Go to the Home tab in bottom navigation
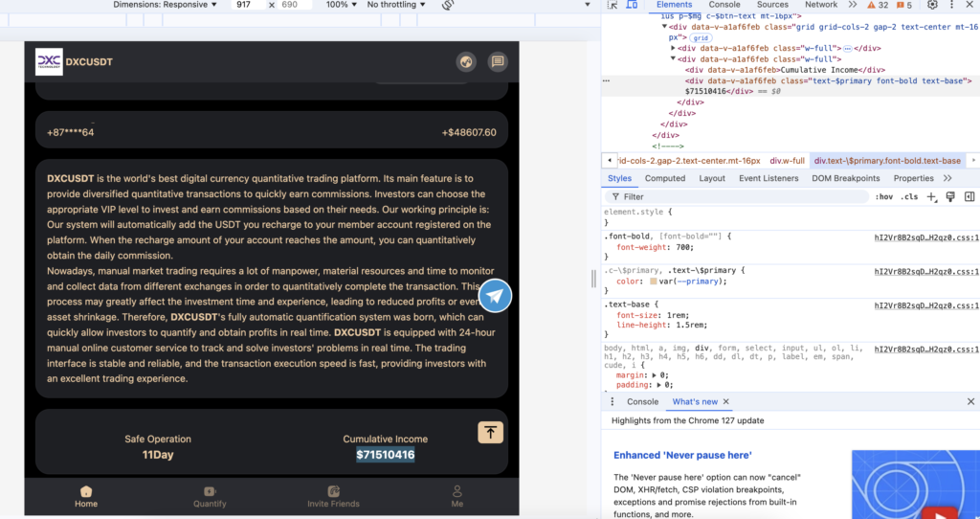980x519 pixels. pos(86,496)
